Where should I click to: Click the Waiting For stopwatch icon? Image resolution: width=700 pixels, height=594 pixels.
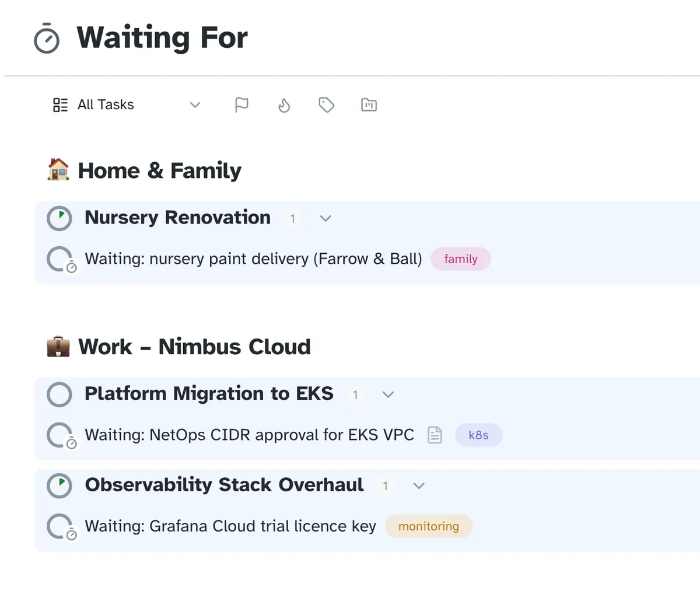(47, 39)
